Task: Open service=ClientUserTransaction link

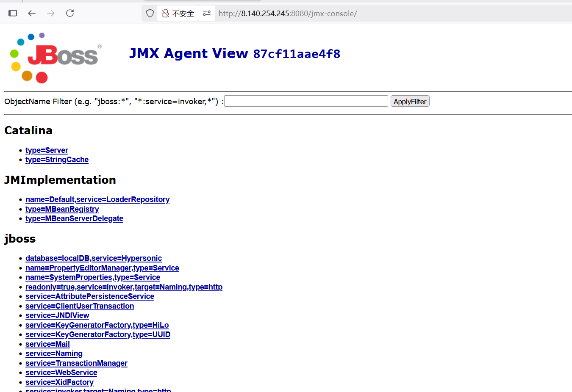Action: pyautogui.click(x=80, y=306)
